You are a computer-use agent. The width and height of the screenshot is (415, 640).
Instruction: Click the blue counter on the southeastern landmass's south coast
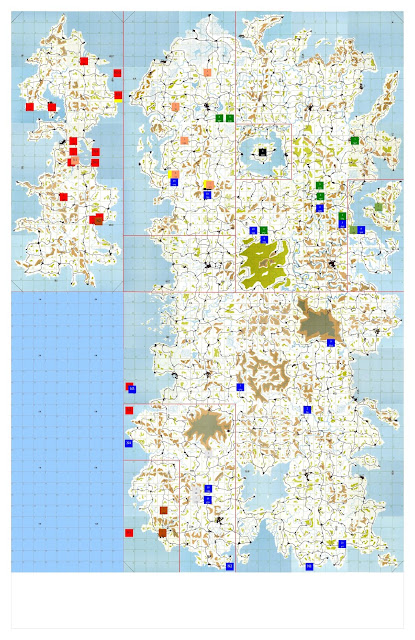[x=309, y=567]
